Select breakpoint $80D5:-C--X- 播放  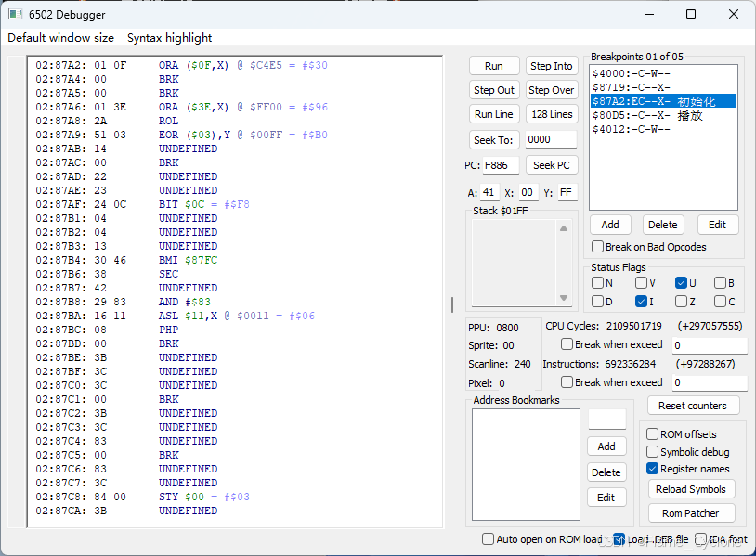pyautogui.click(x=663, y=115)
